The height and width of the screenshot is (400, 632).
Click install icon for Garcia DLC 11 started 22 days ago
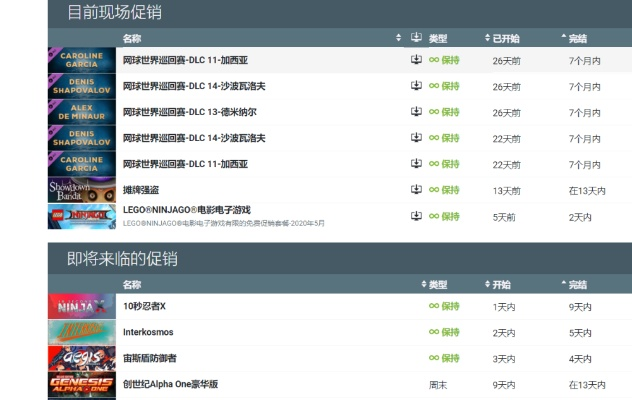point(416,163)
